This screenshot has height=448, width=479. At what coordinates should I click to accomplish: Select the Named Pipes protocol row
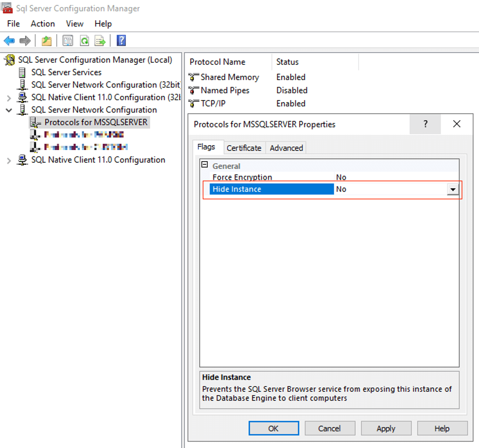225,90
